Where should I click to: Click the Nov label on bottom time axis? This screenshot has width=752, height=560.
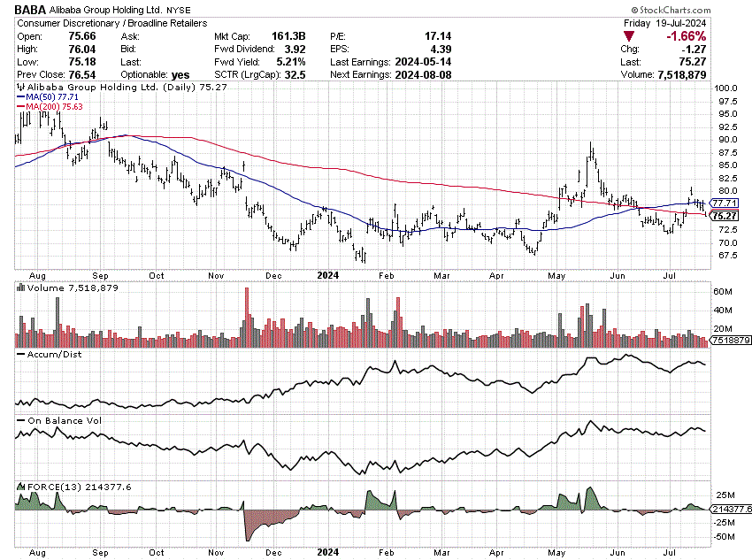click(216, 552)
